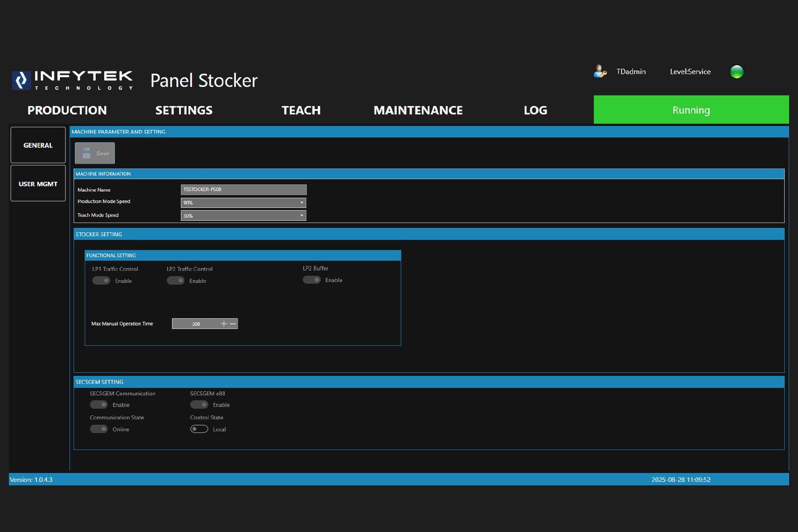Enable LP1 Traffic Control
This screenshot has height=532, width=798.
pos(101,280)
